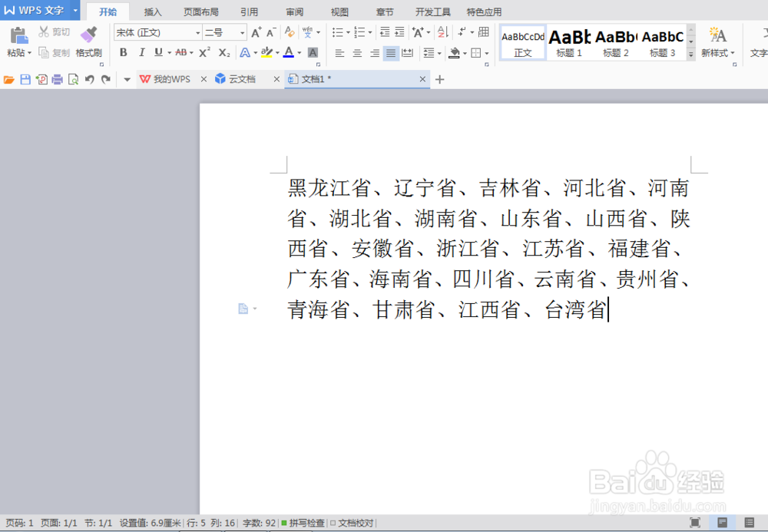Toggle document proofreading (文档校对) in status bar
The height and width of the screenshot is (532, 768).
click(353, 524)
